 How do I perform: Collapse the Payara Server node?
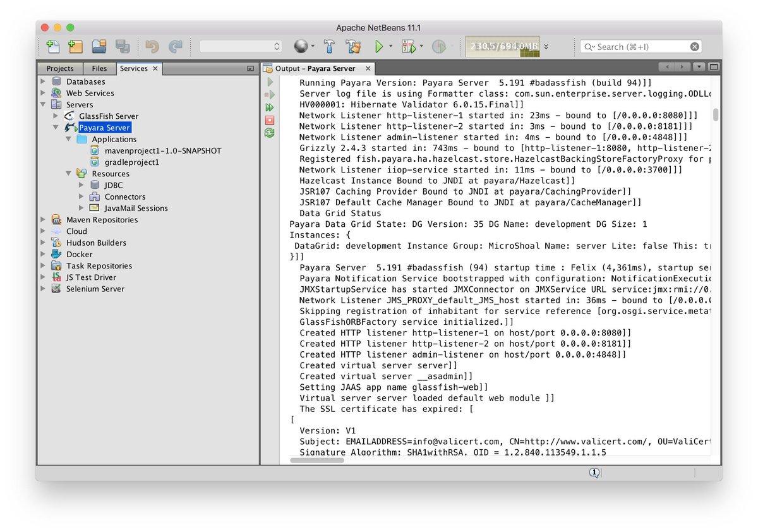(56, 128)
